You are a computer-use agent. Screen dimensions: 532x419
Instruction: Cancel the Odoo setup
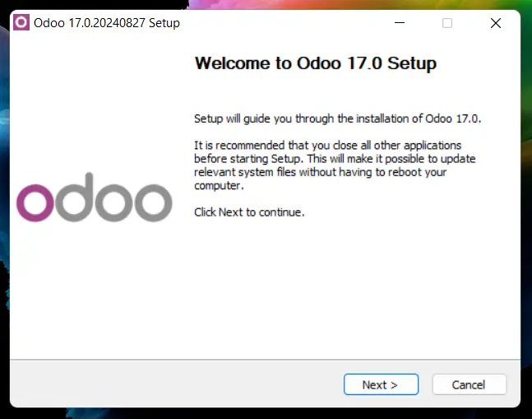point(469,384)
